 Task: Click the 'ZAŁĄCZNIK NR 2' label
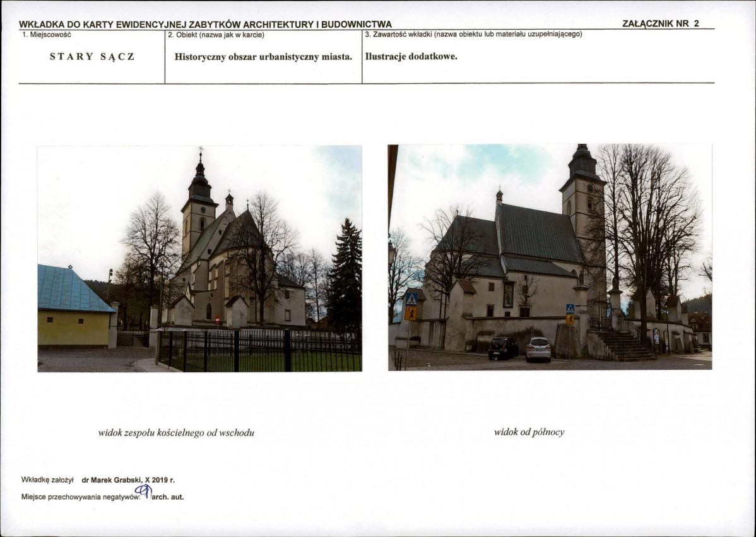pyautogui.click(x=661, y=23)
